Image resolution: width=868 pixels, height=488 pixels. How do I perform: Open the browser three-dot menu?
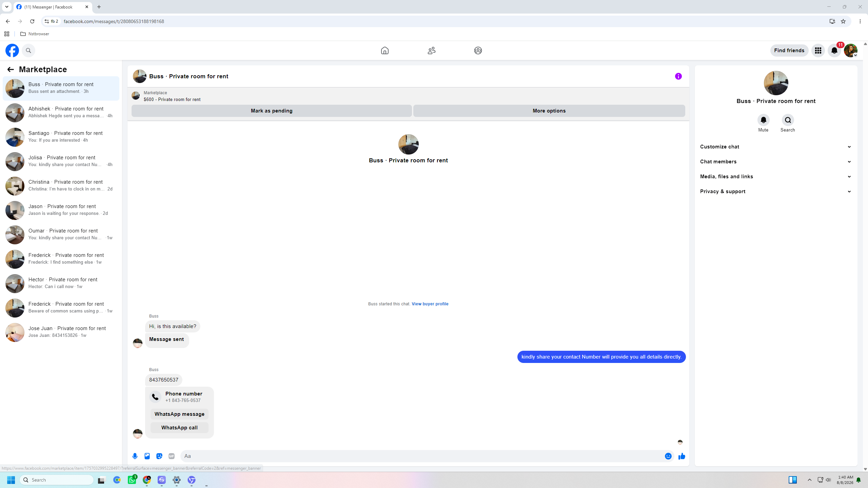860,21
